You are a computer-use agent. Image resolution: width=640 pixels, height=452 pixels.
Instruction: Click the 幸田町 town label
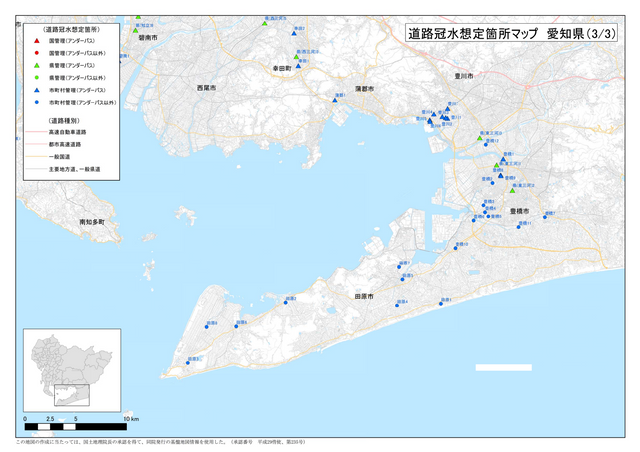[282, 69]
